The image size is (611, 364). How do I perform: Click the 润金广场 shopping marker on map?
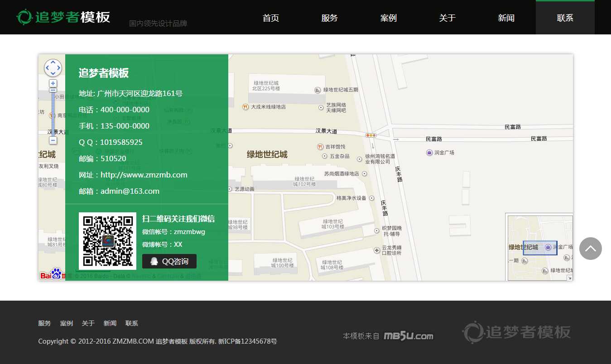[x=429, y=153]
